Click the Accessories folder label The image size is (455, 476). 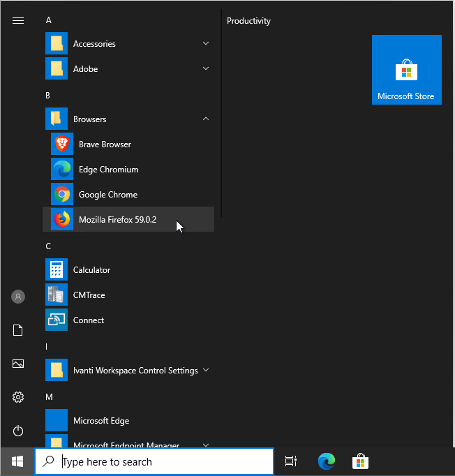click(x=94, y=44)
